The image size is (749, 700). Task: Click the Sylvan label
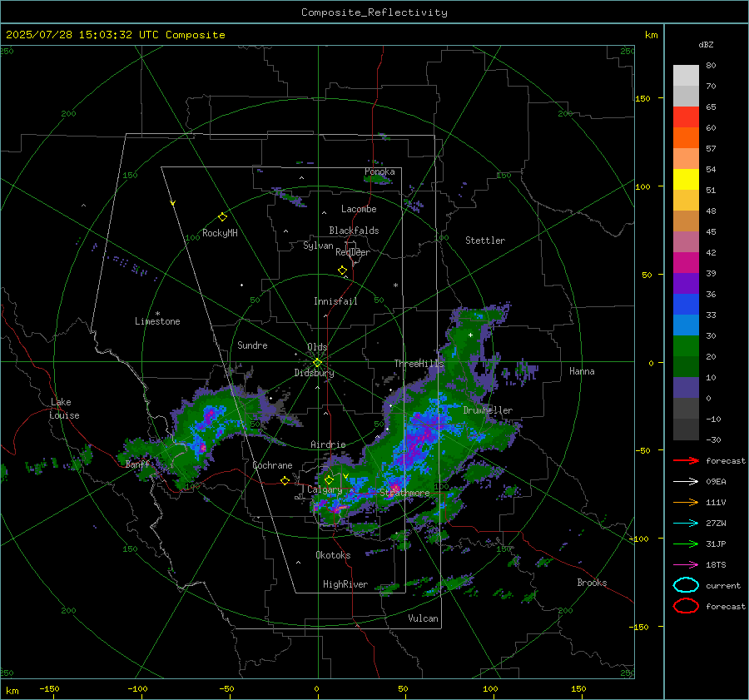pyautogui.click(x=318, y=246)
